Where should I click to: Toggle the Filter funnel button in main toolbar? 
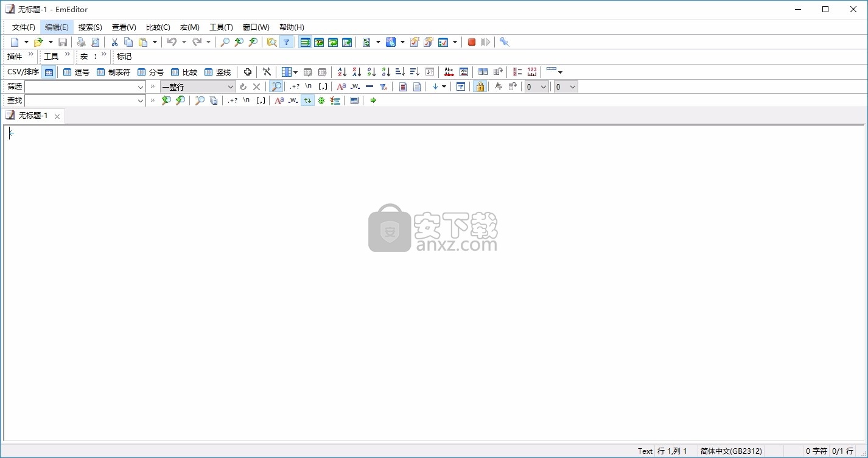click(286, 42)
